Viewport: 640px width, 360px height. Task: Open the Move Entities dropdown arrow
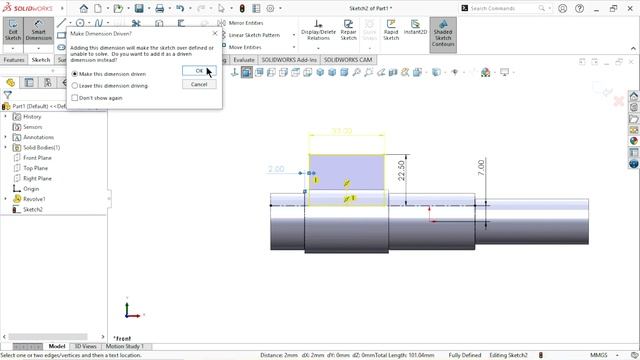294,47
